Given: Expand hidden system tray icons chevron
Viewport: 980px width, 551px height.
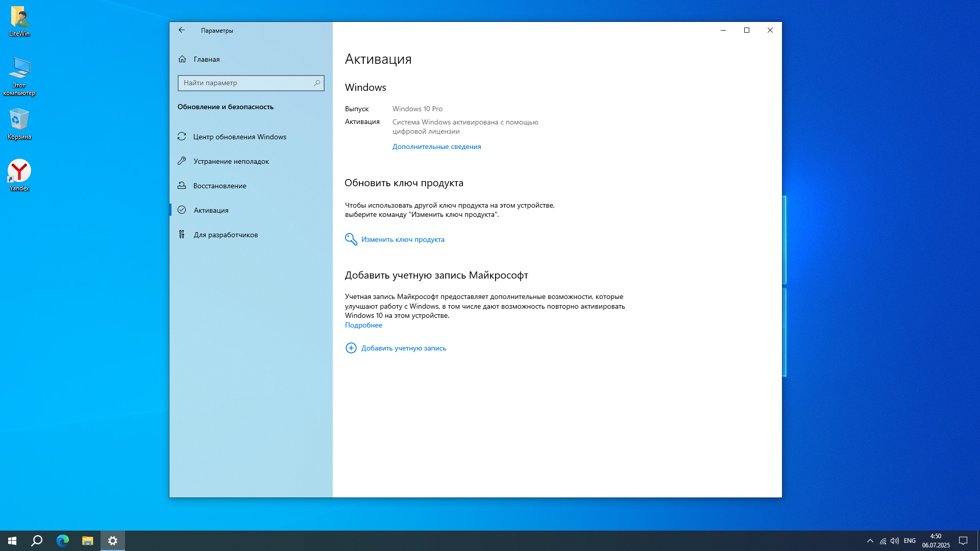Looking at the screenshot, I should tap(870, 541).
